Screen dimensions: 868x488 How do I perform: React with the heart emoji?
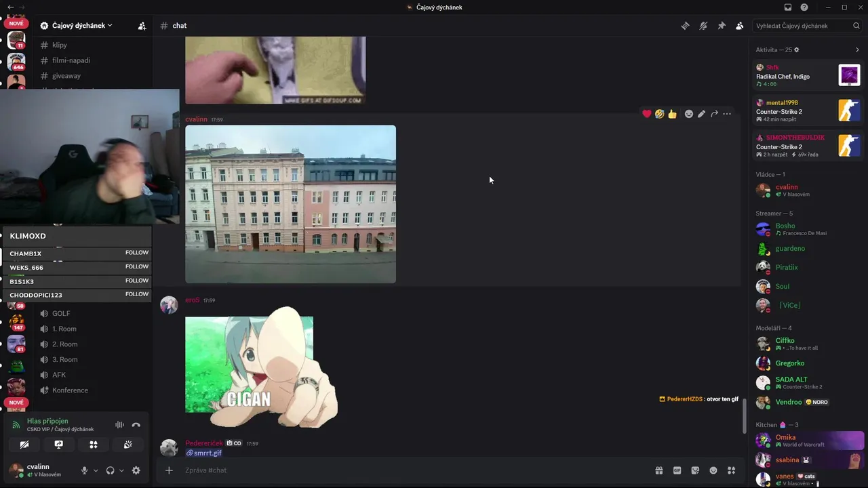tap(647, 114)
